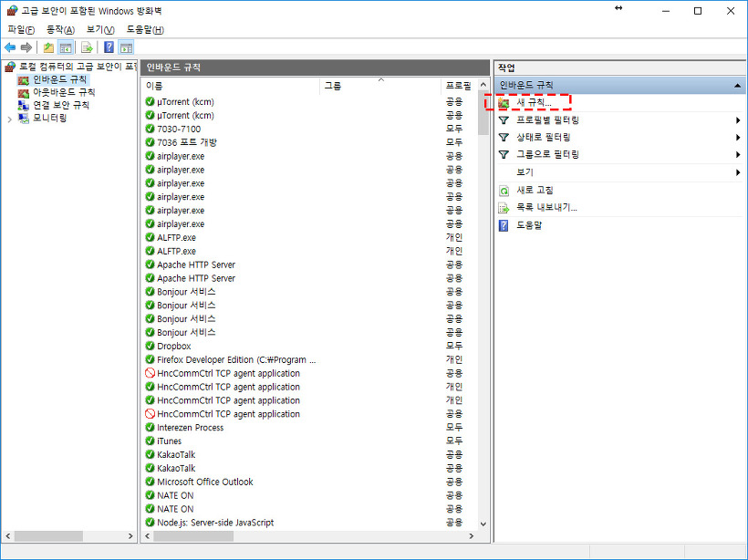Select 모니터링 in the tree
Screen dimensions: 748x560
point(49,118)
